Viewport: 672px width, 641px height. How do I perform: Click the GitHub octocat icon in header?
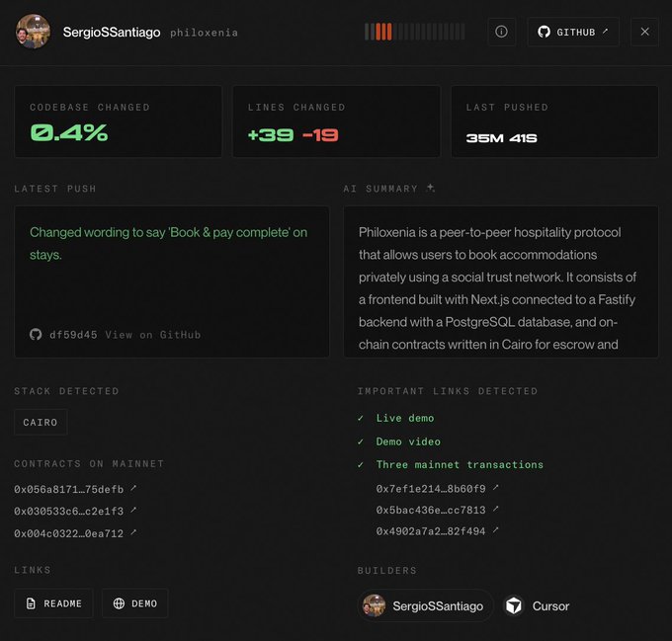[x=544, y=32]
